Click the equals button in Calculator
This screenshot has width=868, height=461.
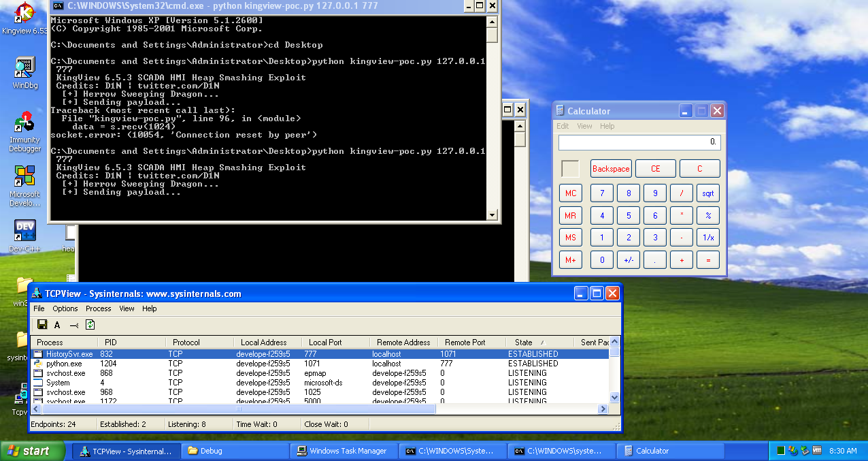pyautogui.click(x=708, y=259)
